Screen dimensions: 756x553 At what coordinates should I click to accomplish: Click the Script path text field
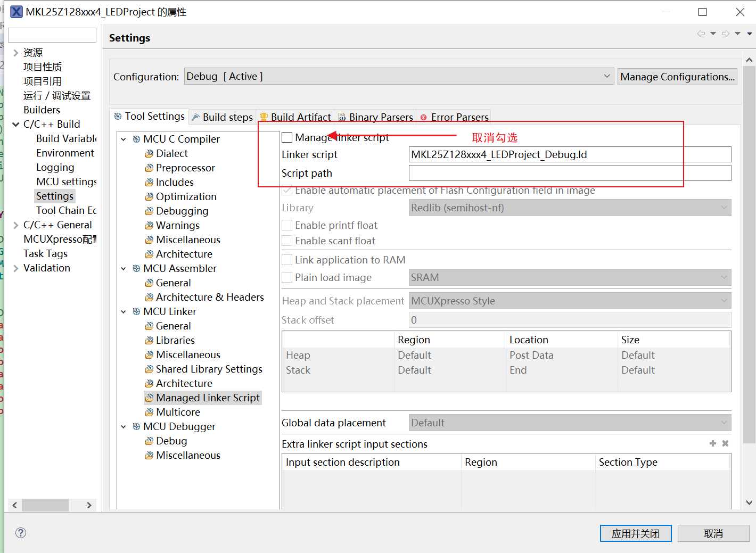[570, 173]
